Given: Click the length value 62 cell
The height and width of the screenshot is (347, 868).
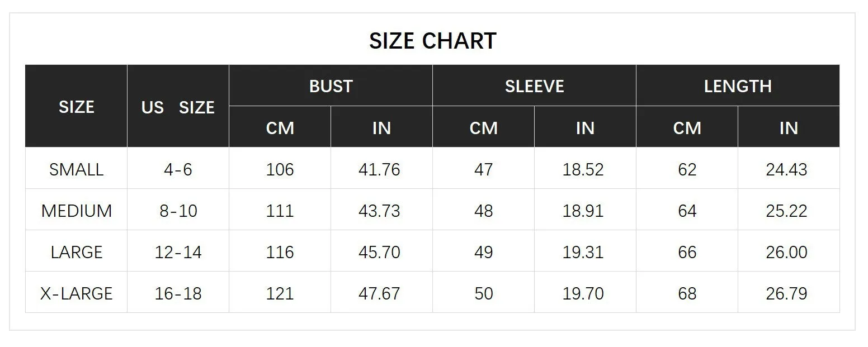Looking at the screenshot, I should click(687, 169).
